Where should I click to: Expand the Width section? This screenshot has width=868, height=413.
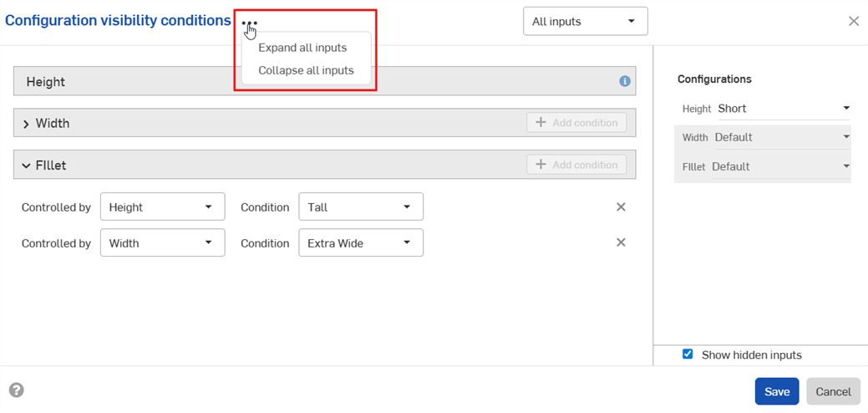[x=26, y=124]
